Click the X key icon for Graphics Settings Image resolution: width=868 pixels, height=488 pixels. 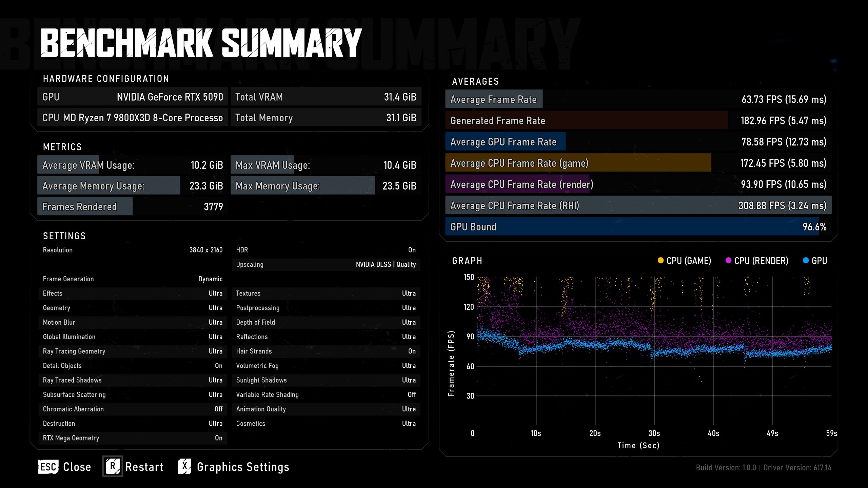click(185, 467)
